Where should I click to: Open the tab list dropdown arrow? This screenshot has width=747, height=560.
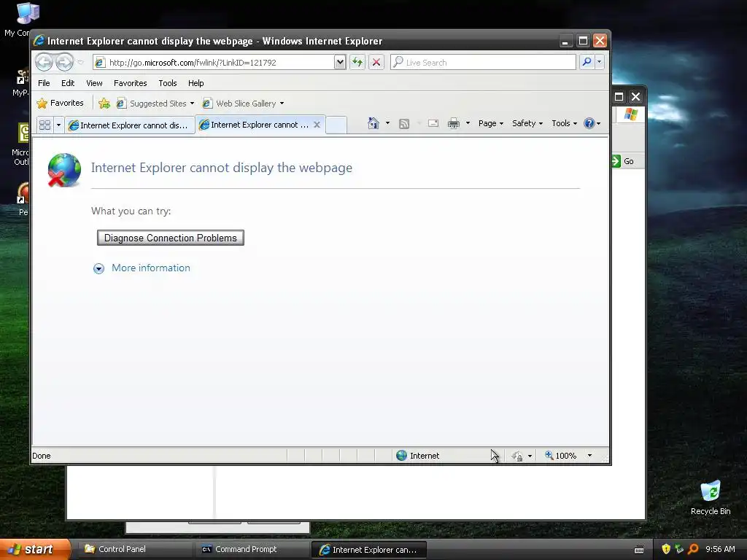pyautogui.click(x=58, y=125)
